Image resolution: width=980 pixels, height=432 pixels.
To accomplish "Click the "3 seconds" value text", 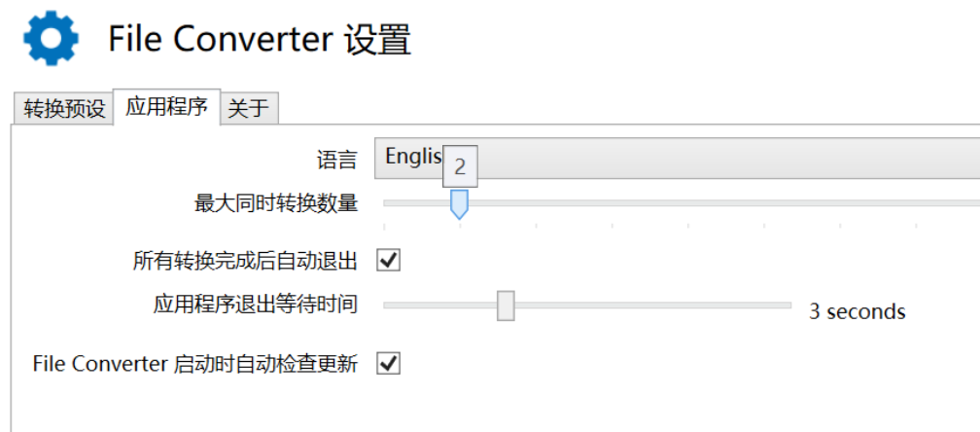I will click(857, 311).
